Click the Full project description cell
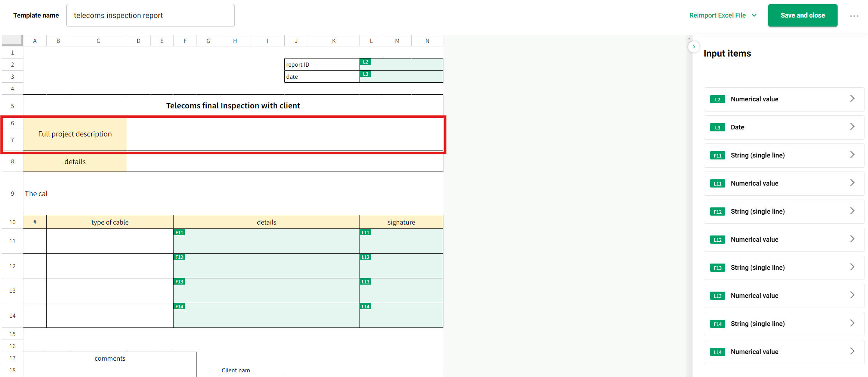868x377 pixels. pyautogui.click(x=75, y=134)
